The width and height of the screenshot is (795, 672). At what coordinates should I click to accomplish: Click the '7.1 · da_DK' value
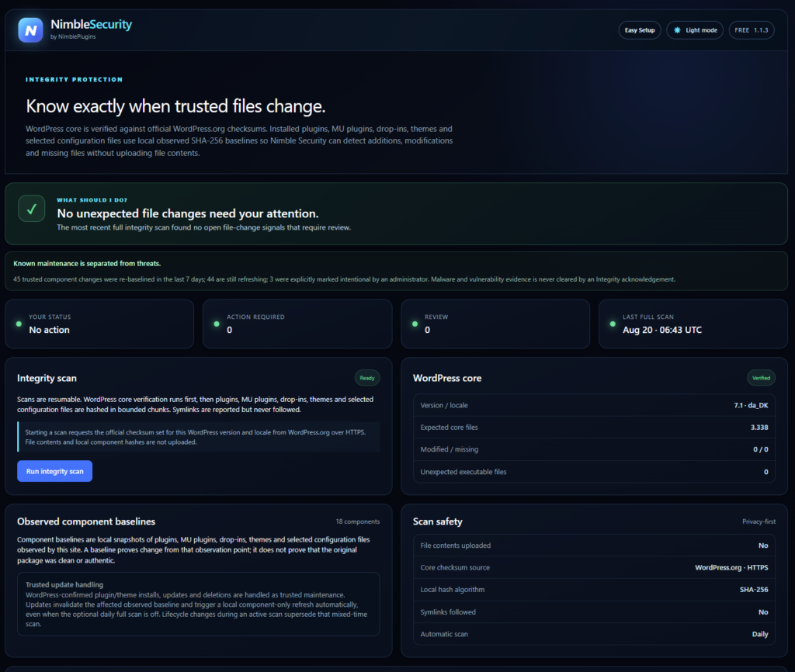click(751, 405)
